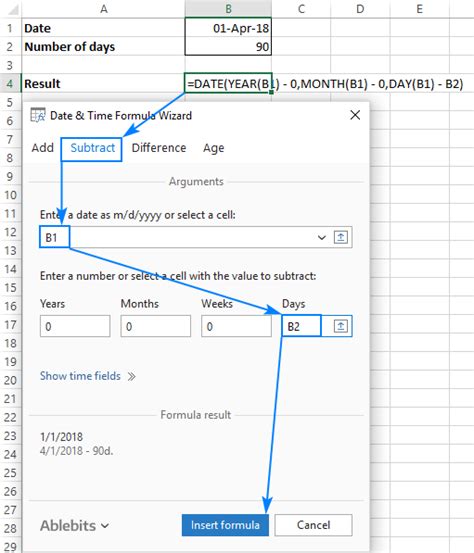This screenshot has width=474, height=553.
Task: Open the Difference tab
Action: (x=159, y=148)
